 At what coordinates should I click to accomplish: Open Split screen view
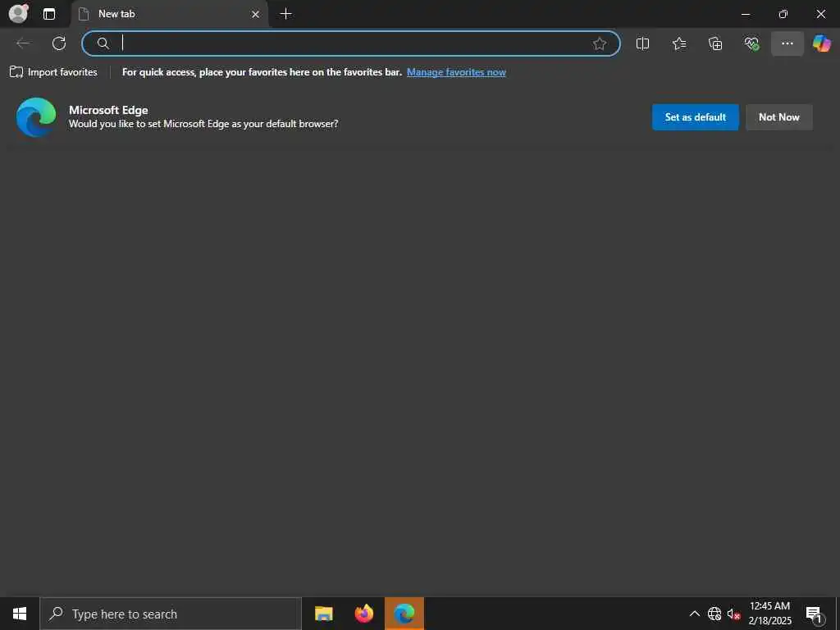[x=642, y=43]
